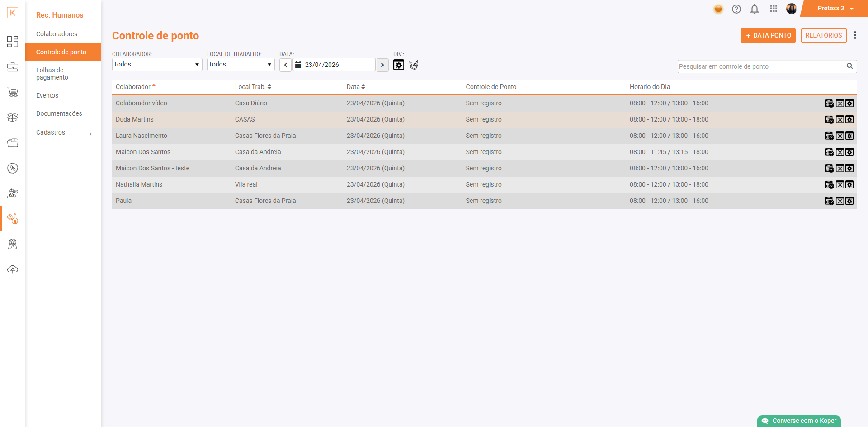
Task: Open the shopping cart icon in sidebar
Action: [x=13, y=92]
